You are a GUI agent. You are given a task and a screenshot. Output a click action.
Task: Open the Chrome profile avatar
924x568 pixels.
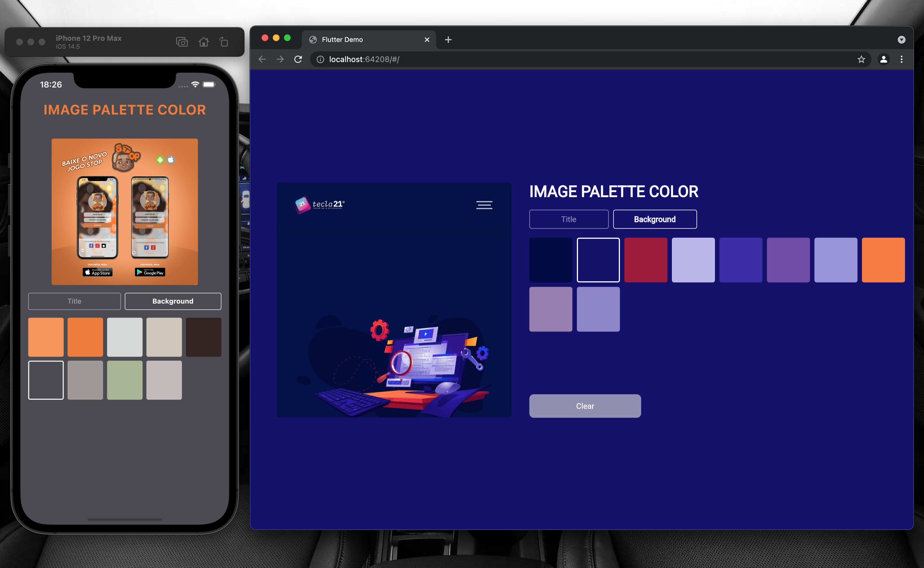click(883, 59)
